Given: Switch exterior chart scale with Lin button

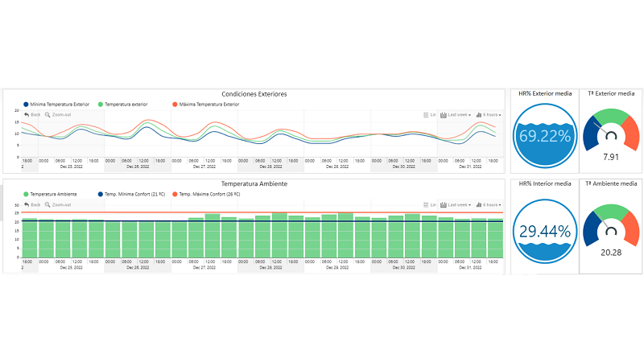Looking at the screenshot, I should [x=430, y=115].
